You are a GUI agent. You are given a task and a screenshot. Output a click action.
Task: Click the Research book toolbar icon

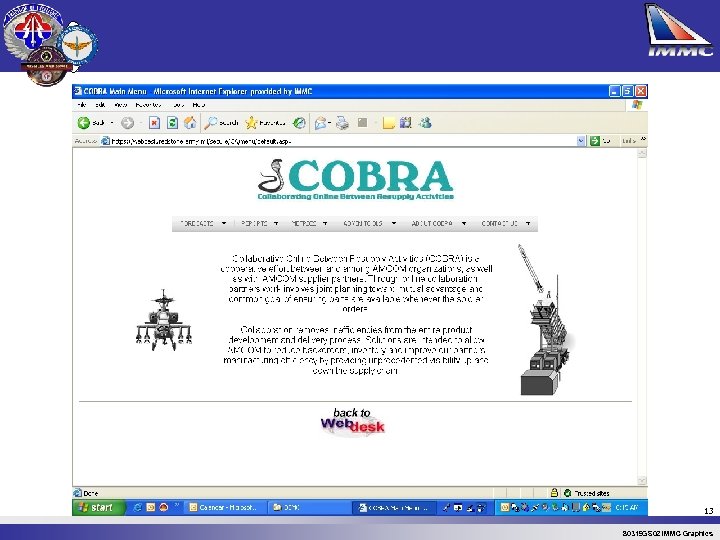point(405,123)
